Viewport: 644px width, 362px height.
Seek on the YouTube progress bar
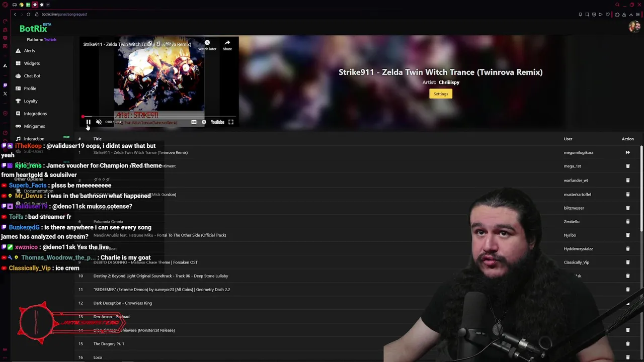(158, 116)
